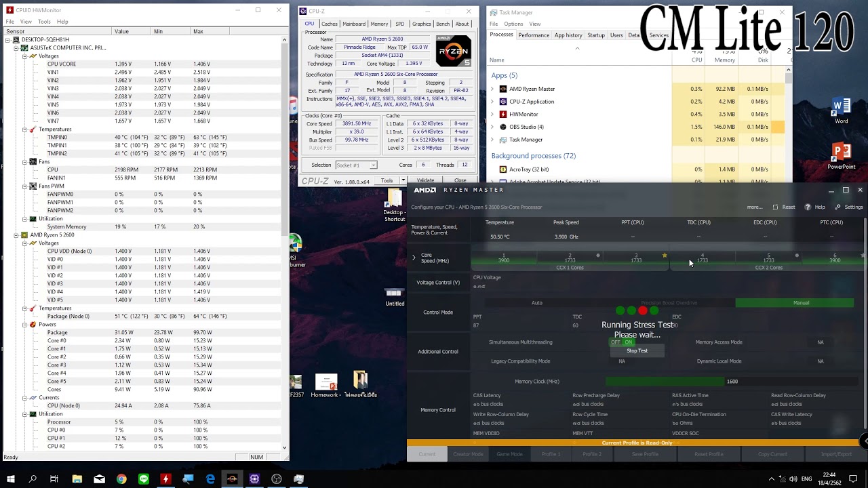Open the Startup tab in Task Manager
Image resolution: width=868 pixels, height=488 pixels.
pyautogui.click(x=596, y=35)
